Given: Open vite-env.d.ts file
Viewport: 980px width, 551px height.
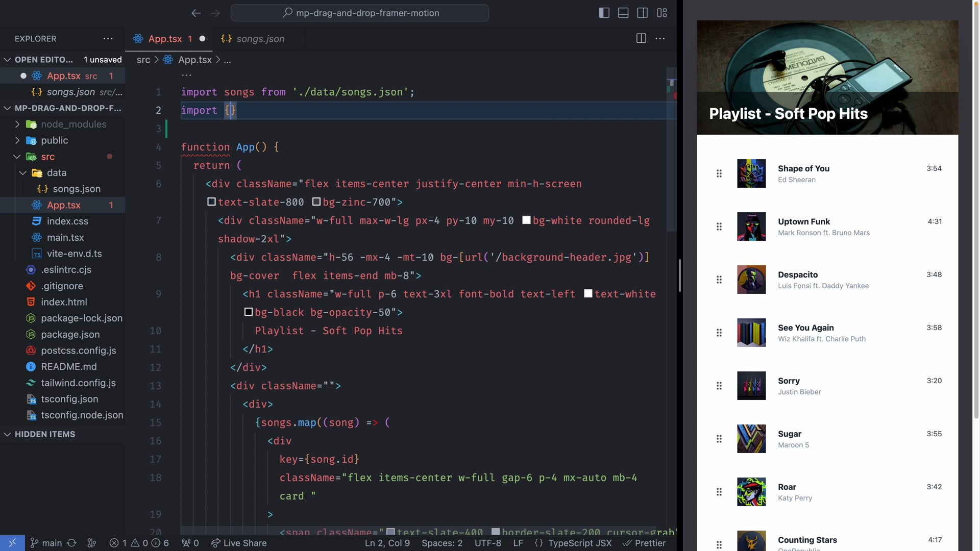Looking at the screenshot, I should point(62,254).
